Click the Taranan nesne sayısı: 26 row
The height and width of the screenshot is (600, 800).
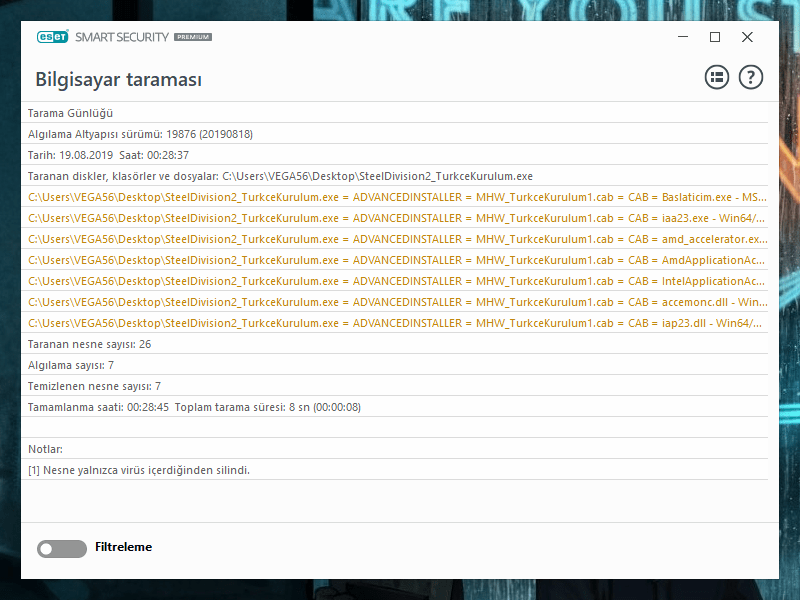tap(395, 344)
